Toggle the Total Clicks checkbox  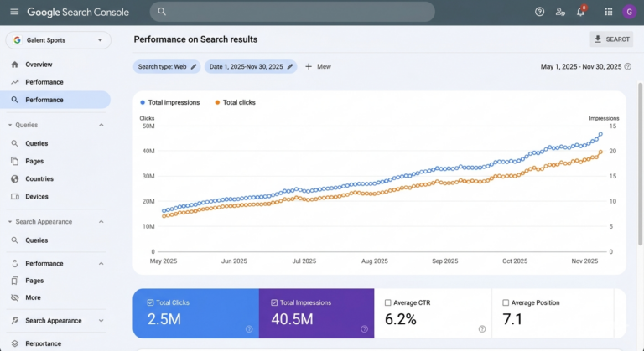150,302
